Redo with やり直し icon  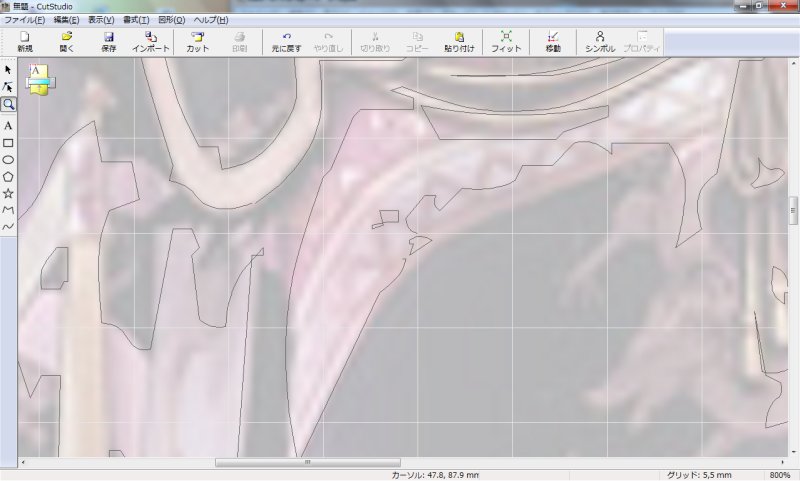[328, 42]
